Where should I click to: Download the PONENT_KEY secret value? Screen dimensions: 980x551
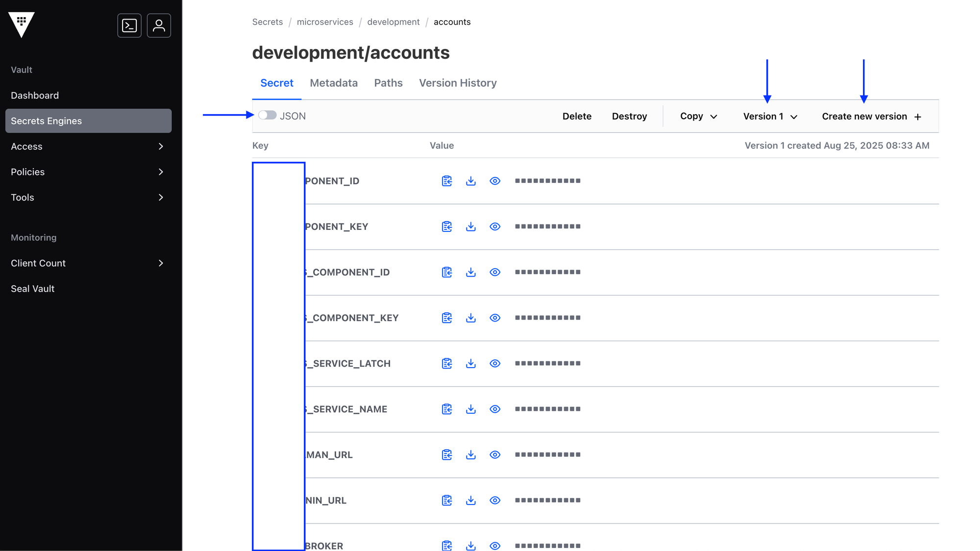click(471, 226)
